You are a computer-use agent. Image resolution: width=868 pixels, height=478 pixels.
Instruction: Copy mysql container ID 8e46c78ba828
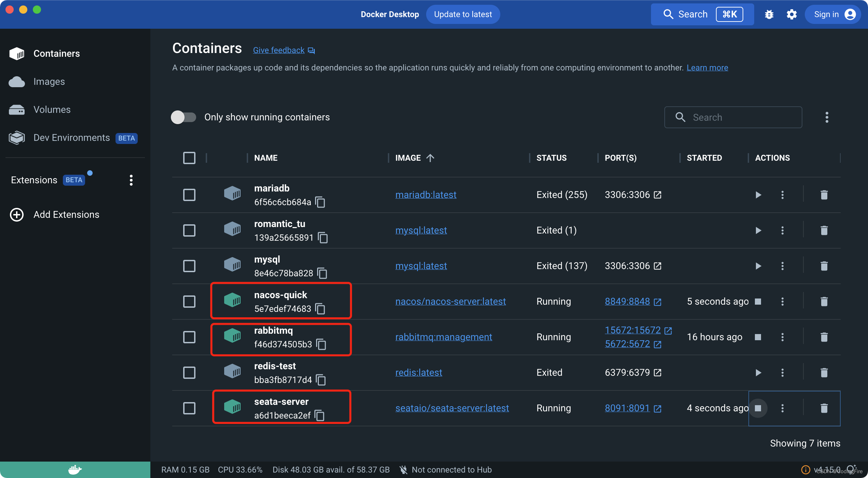322,273
